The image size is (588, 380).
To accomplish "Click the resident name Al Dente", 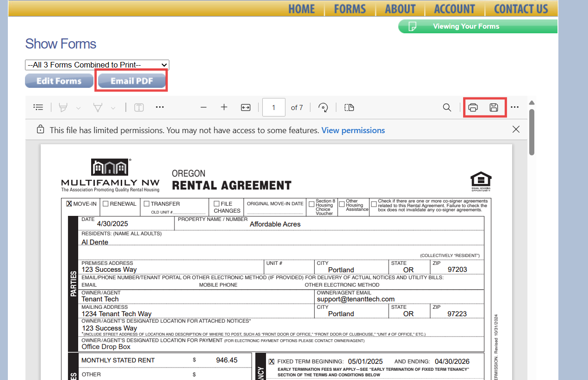I will [x=95, y=242].
